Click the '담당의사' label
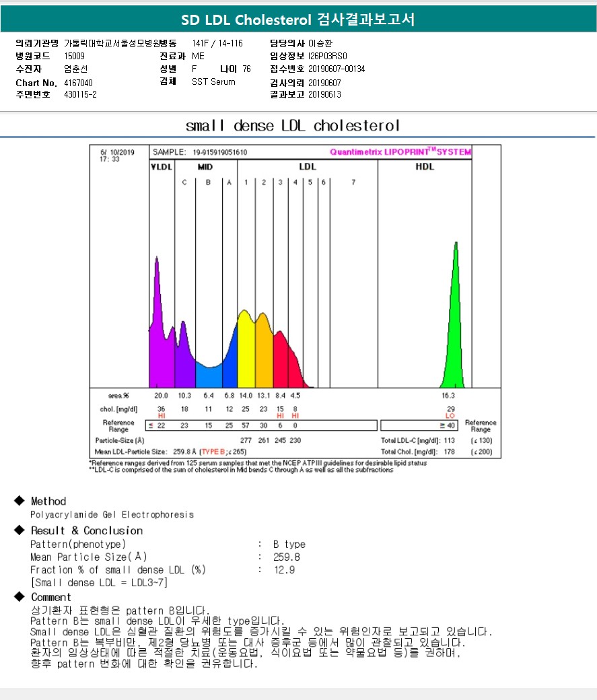The height and width of the screenshot is (700, 597). (287, 43)
